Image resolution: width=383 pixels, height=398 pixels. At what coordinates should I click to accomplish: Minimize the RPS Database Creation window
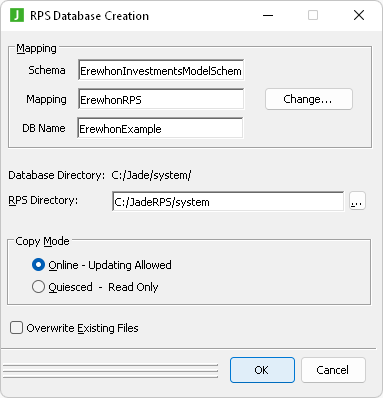tap(268, 15)
